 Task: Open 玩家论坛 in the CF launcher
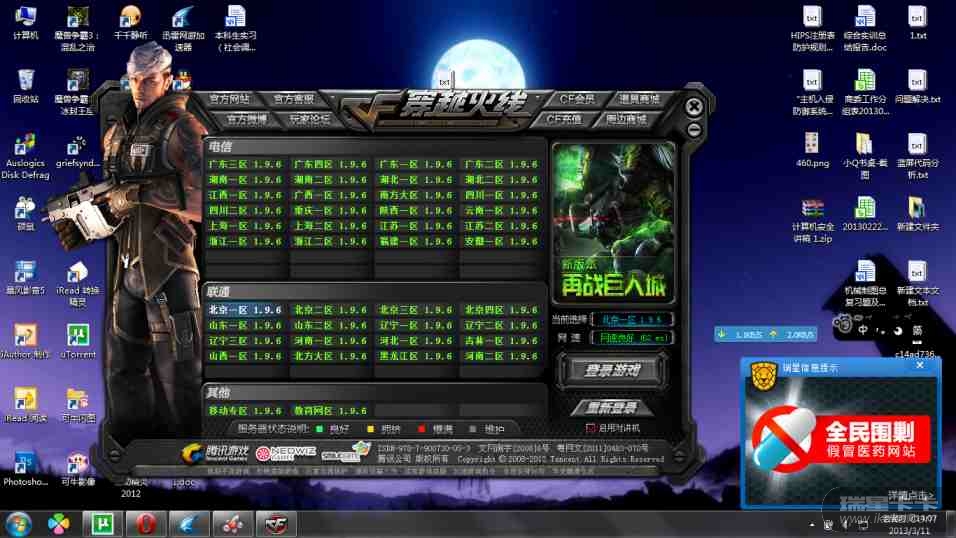click(x=309, y=119)
